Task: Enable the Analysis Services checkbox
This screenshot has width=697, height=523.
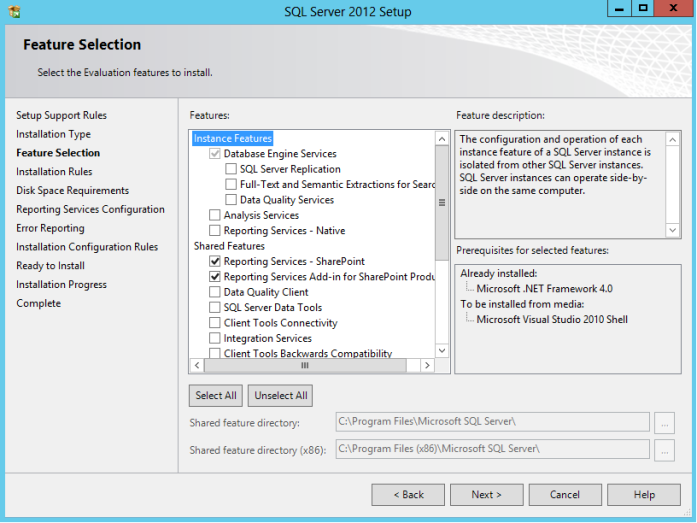Action: point(215,215)
